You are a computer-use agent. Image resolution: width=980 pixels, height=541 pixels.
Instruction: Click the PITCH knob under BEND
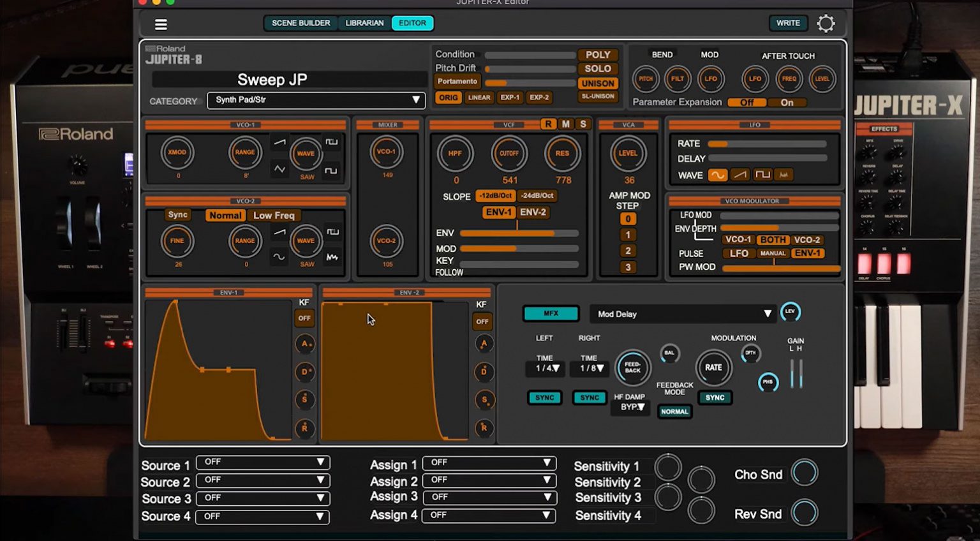point(646,79)
